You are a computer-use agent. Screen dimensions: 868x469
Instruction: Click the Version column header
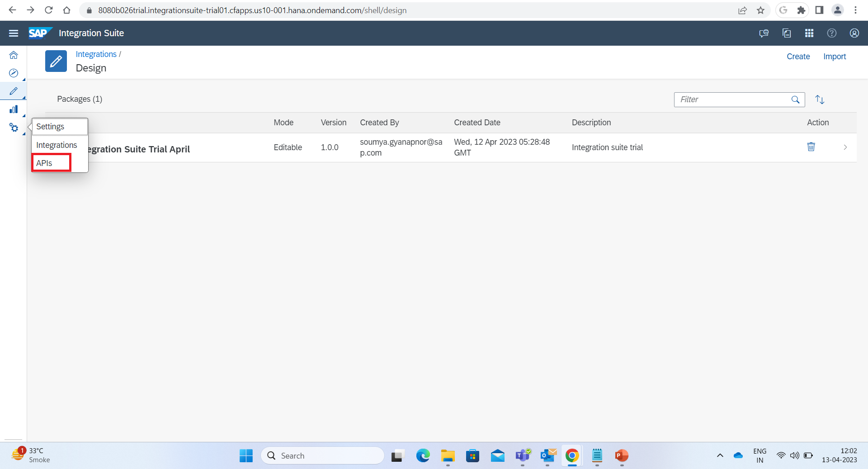(x=334, y=123)
